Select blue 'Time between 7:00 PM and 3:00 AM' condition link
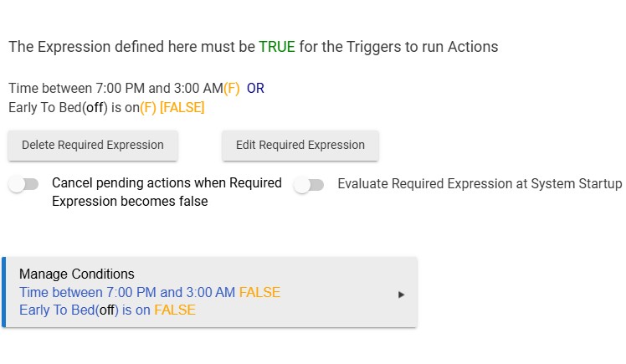 coord(127,293)
